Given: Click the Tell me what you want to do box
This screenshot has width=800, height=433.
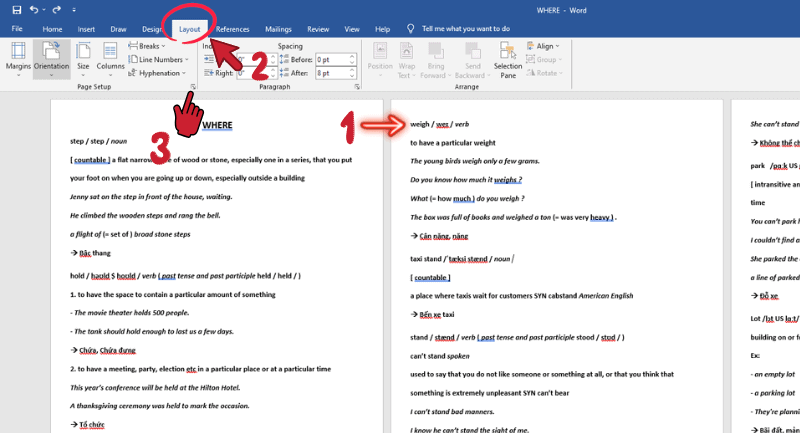Looking at the screenshot, I should point(465,30).
